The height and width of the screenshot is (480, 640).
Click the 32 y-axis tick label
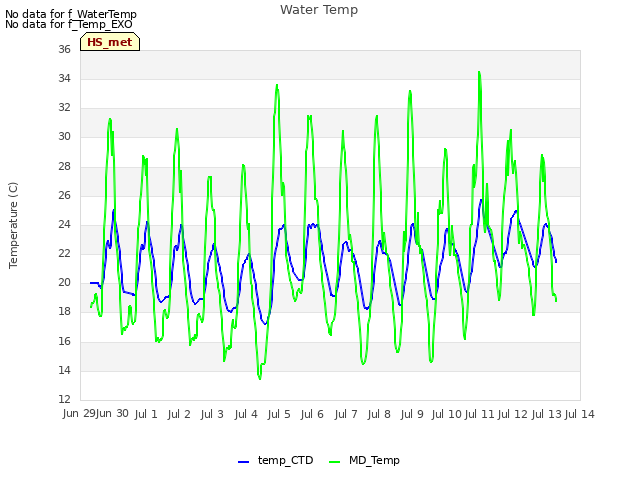[x=64, y=107]
